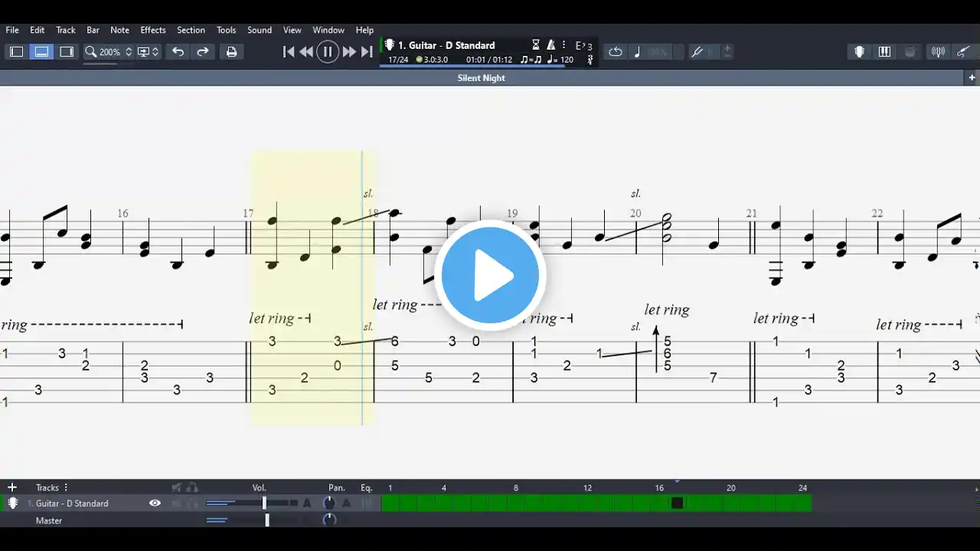Image resolution: width=980 pixels, height=551 pixels.
Task: Add a new track with the plus icon
Action: coord(12,487)
